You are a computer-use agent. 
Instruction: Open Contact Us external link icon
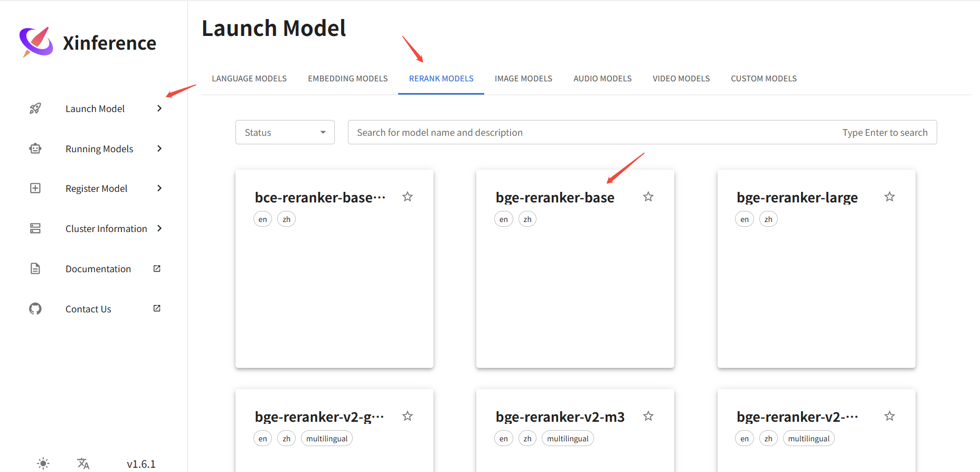tap(157, 308)
